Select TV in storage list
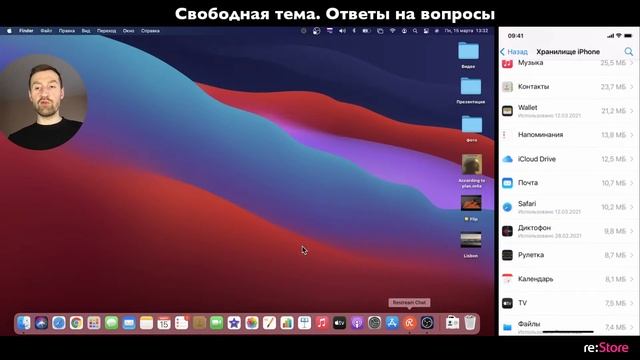Screen dimensions: 640x360 coord(569,303)
